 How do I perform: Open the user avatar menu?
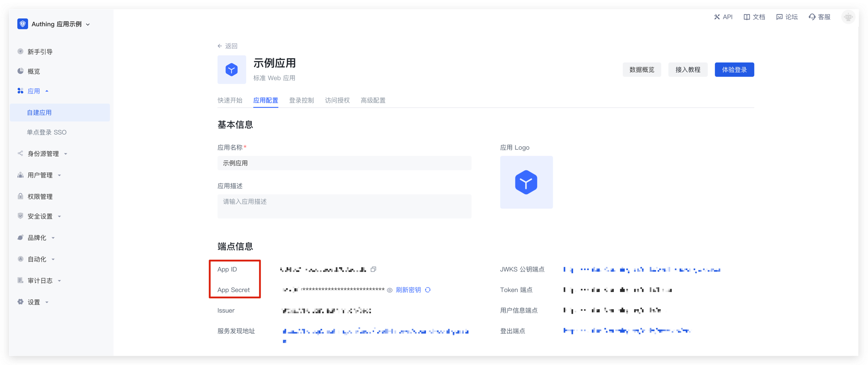[848, 17]
